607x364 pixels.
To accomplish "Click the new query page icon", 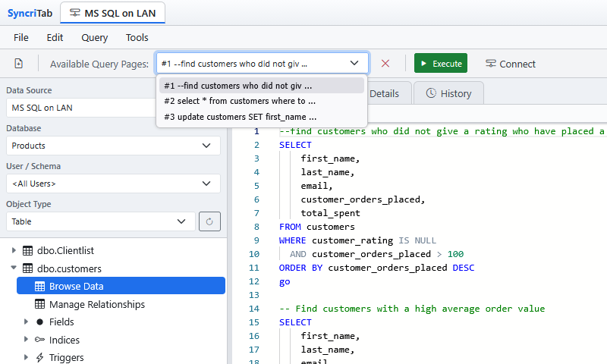I will (x=18, y=64).
